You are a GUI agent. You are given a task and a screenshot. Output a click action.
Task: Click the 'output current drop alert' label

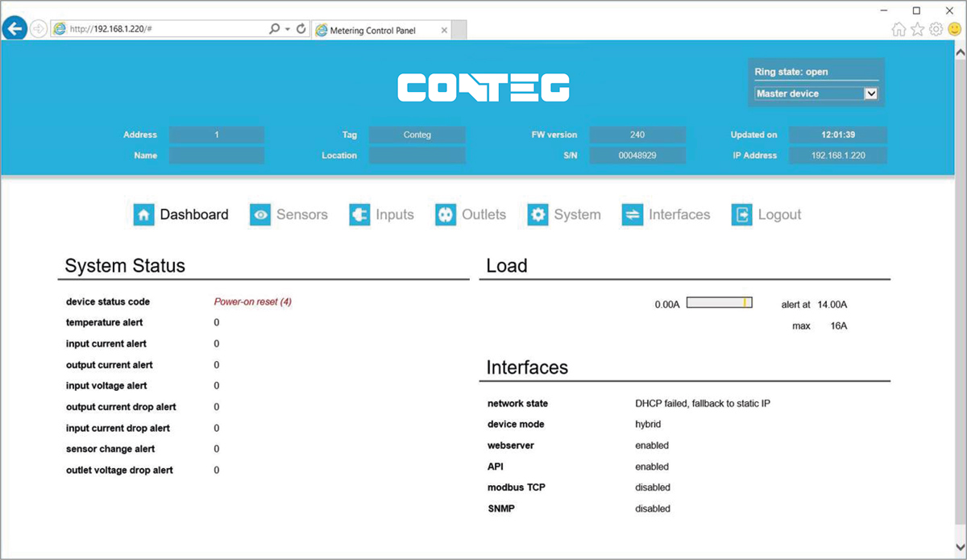click(x=121, y=407)
